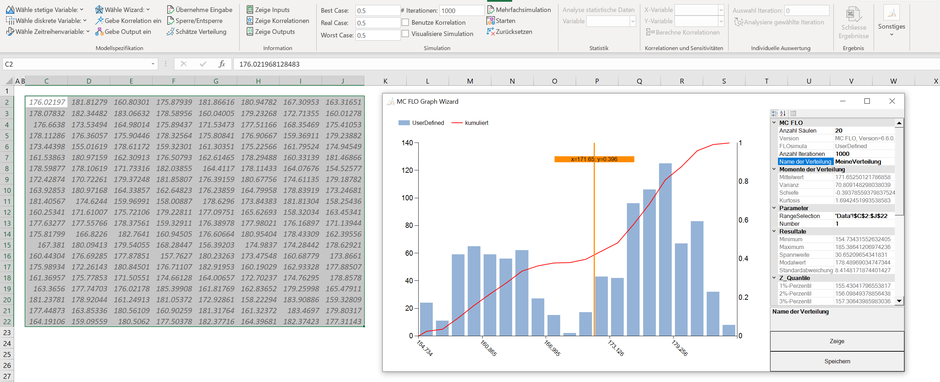Image resolution: width=940 pixels, height=382 pixels.
Task: Click the 'Gebe Output ein' icon
Action: click(99, 31)
